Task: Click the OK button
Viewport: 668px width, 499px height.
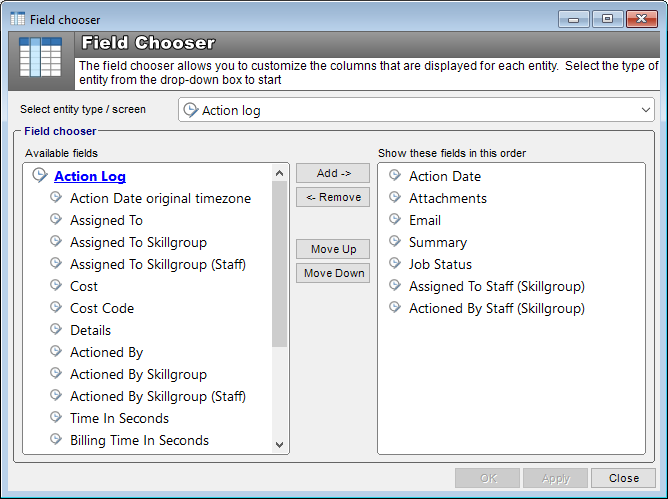Action: click(x=488, y=478)
